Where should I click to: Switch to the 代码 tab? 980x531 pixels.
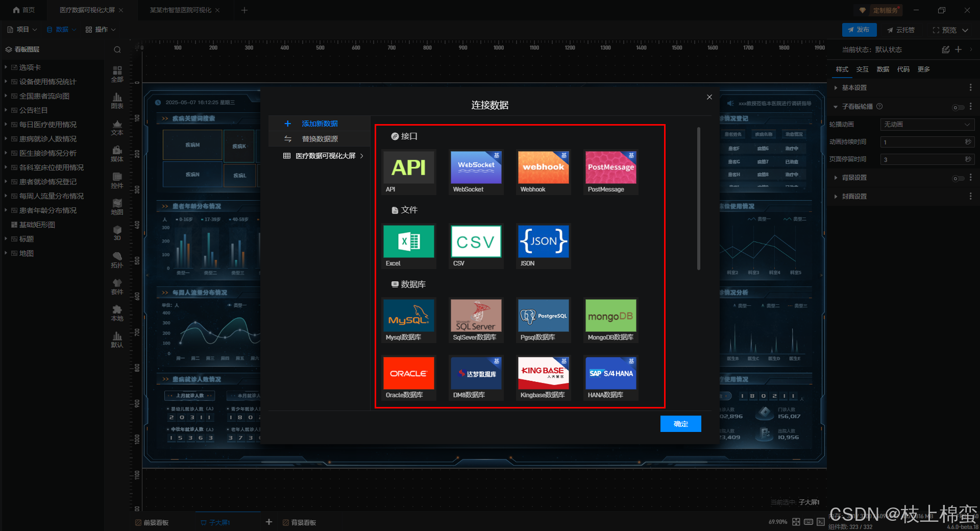[903, 69]
